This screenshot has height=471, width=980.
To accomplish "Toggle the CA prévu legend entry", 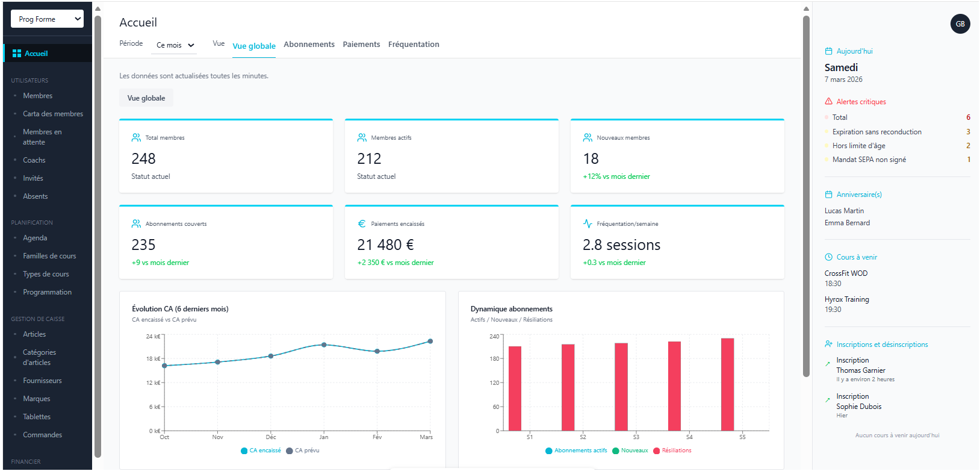I will [x=303, y=451].
